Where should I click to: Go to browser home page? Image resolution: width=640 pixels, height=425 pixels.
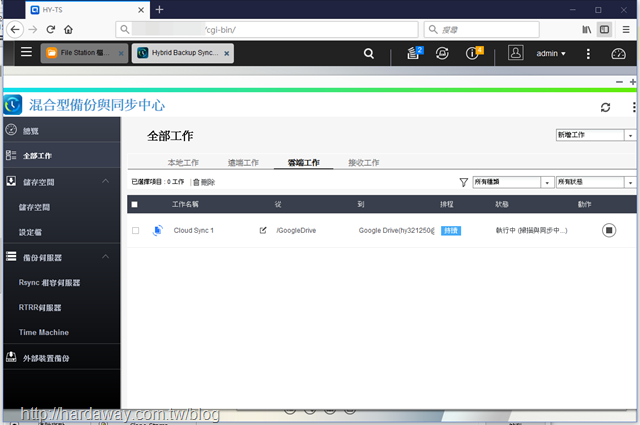point(68,29)
